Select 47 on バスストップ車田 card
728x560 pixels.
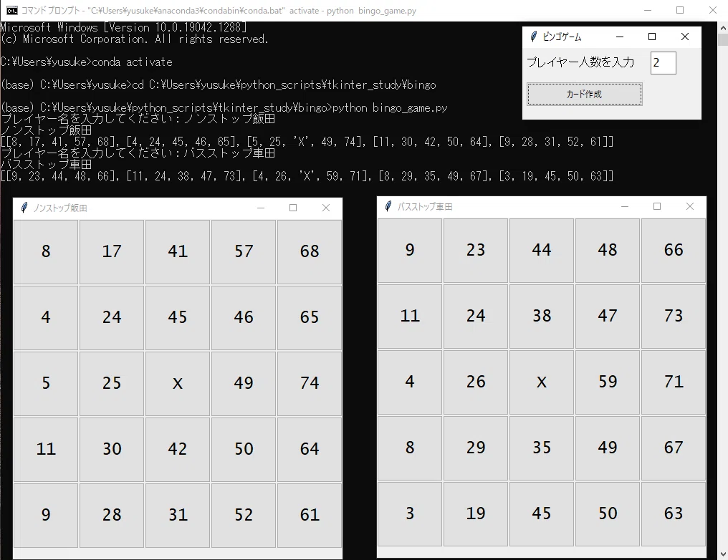608,316
